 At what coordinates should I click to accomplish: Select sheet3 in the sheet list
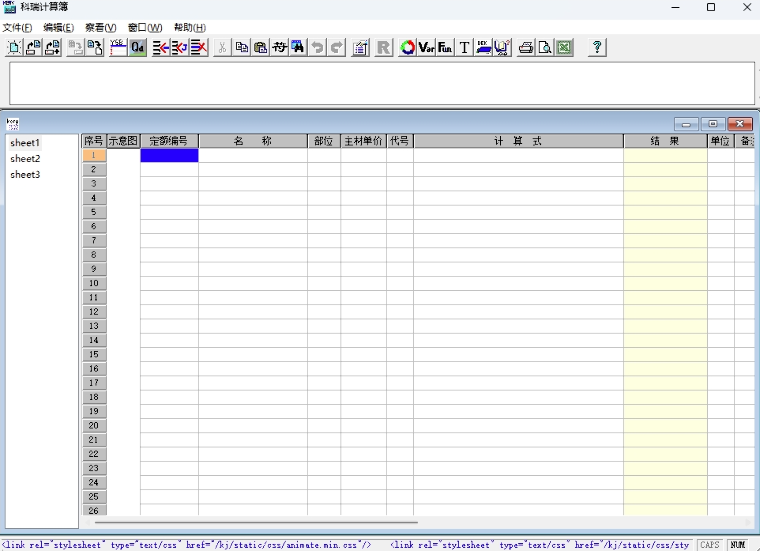(25, 175)
